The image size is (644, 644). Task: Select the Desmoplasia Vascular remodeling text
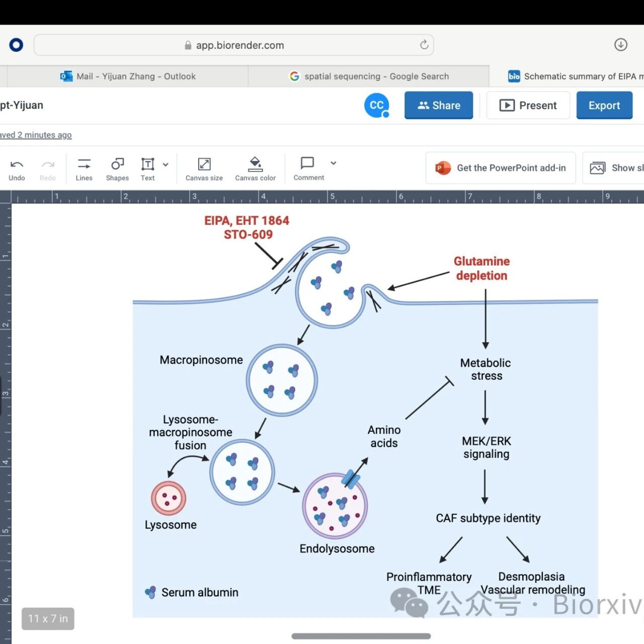click(532, 583)
